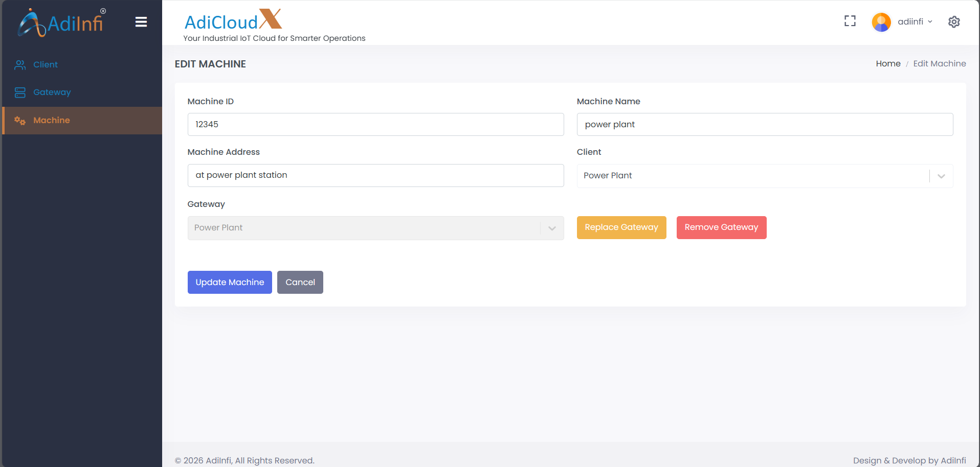Click the Update Machine button
980x467 pixels.
coord(230,282)
